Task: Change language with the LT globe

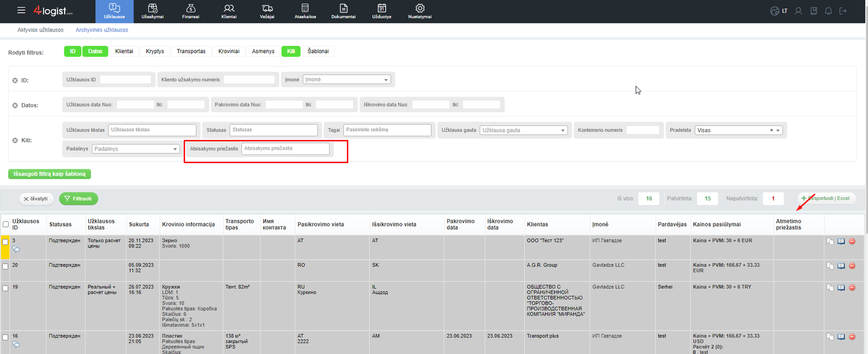Action: pos(778,11)
